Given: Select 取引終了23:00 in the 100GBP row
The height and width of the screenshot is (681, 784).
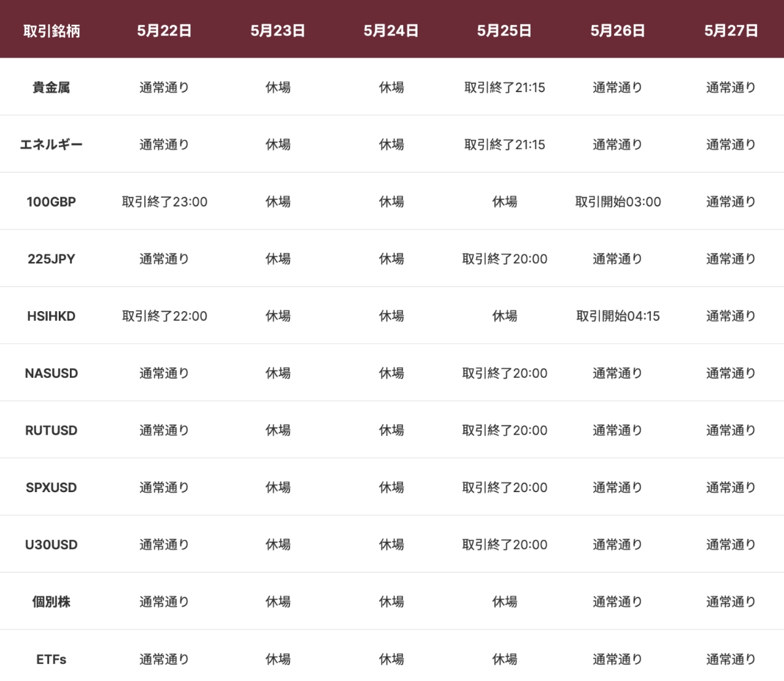Looking at the screenshot, I should 165,202.
